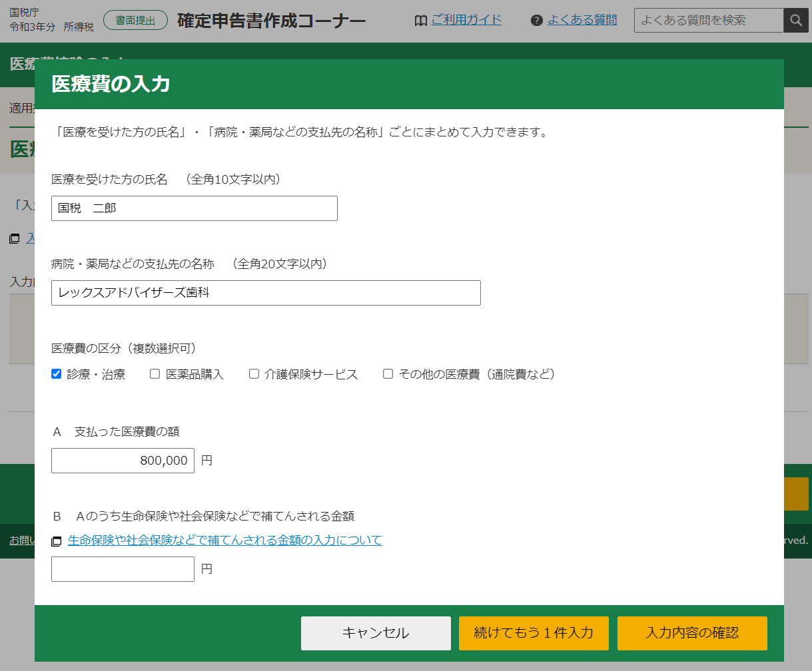Click the empty insurance compensation amount field
812x671 pixels.
123,569
